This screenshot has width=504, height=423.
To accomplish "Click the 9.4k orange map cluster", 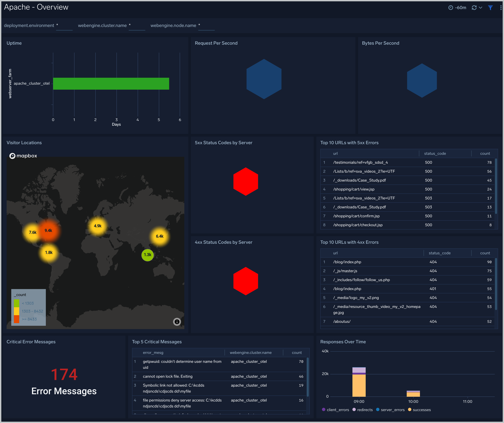I will pyautogui.click(x=48, y=231).
